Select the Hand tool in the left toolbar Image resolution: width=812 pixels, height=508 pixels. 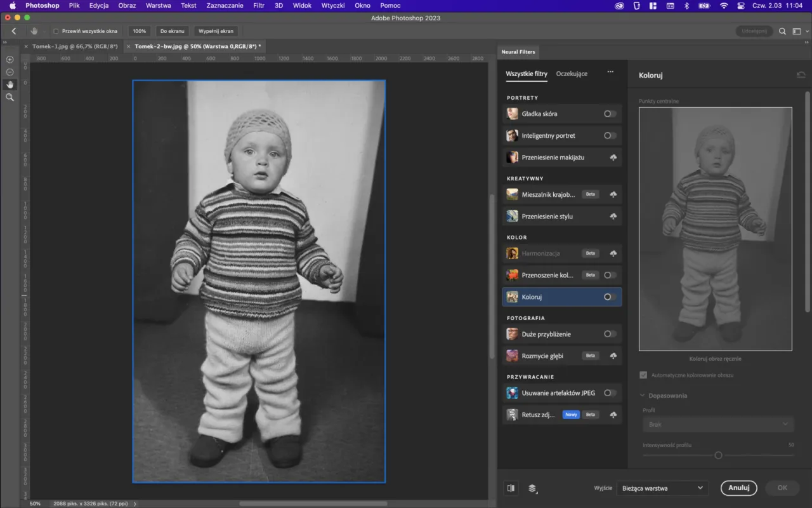tap(10, 84)
